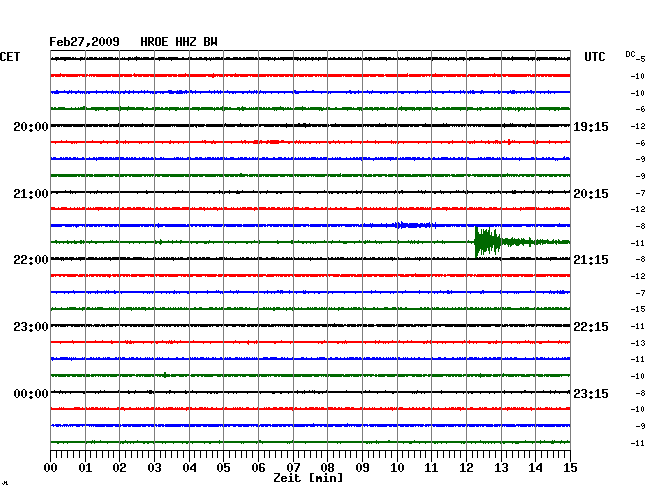Click the UTC timezone header
Image resolution: width=650 pixels, height=494 pixels.
[594, 57]
